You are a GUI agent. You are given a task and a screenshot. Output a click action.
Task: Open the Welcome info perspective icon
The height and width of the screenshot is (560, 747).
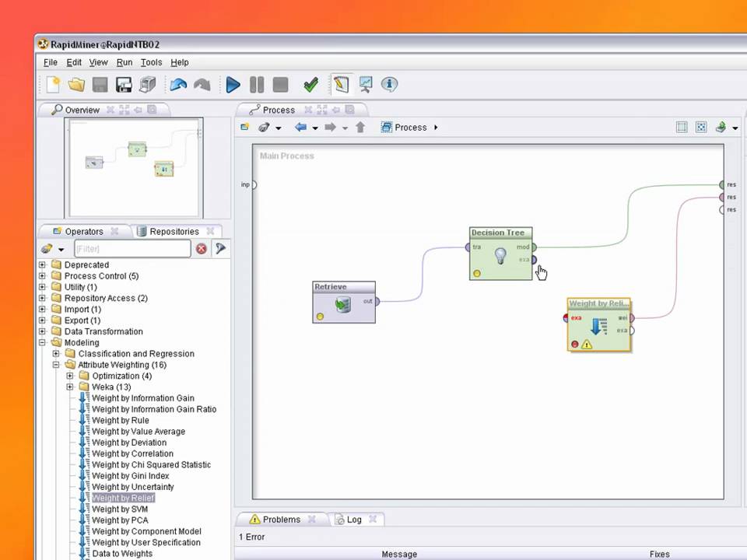tap(389, 85)
